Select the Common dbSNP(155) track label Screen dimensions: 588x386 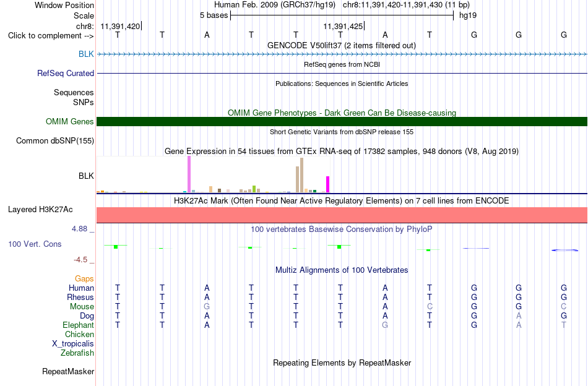[54, 140]
